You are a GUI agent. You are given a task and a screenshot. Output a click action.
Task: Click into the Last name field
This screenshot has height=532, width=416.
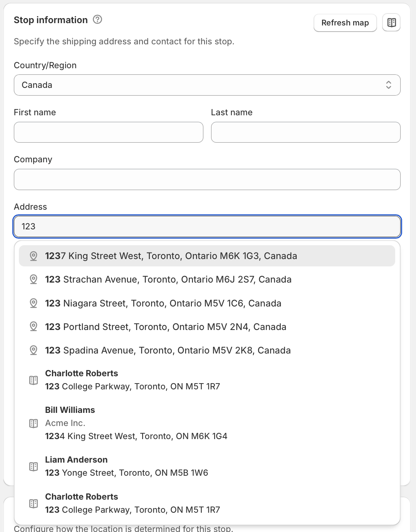306,132
